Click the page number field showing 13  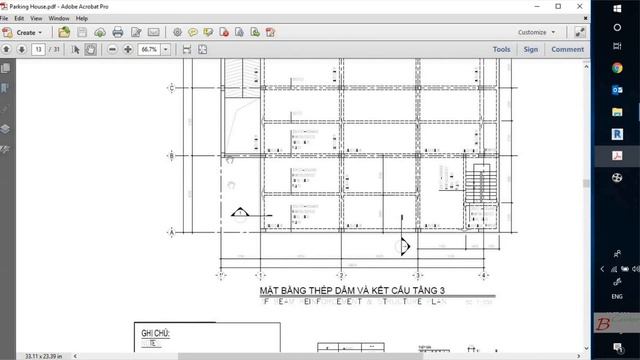(38, 49)
